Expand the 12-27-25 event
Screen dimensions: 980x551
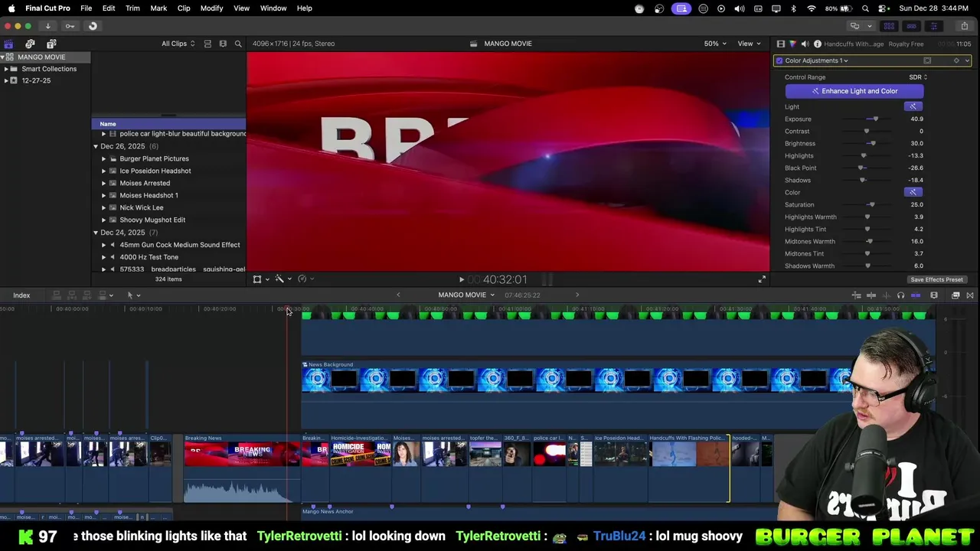(x=6, y=80)
